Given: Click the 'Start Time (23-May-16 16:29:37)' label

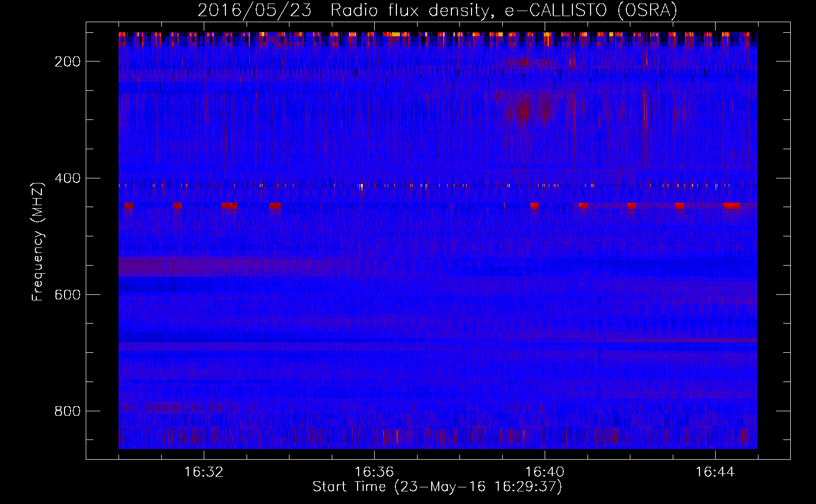Looking at the screenshot, I should pyautogui.click(x=437, y=487).
